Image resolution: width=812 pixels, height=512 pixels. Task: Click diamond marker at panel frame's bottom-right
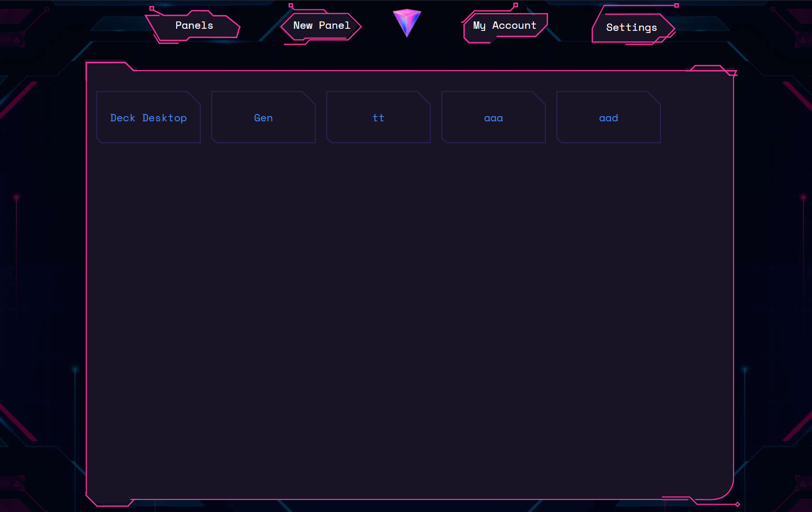pos(737,504)
